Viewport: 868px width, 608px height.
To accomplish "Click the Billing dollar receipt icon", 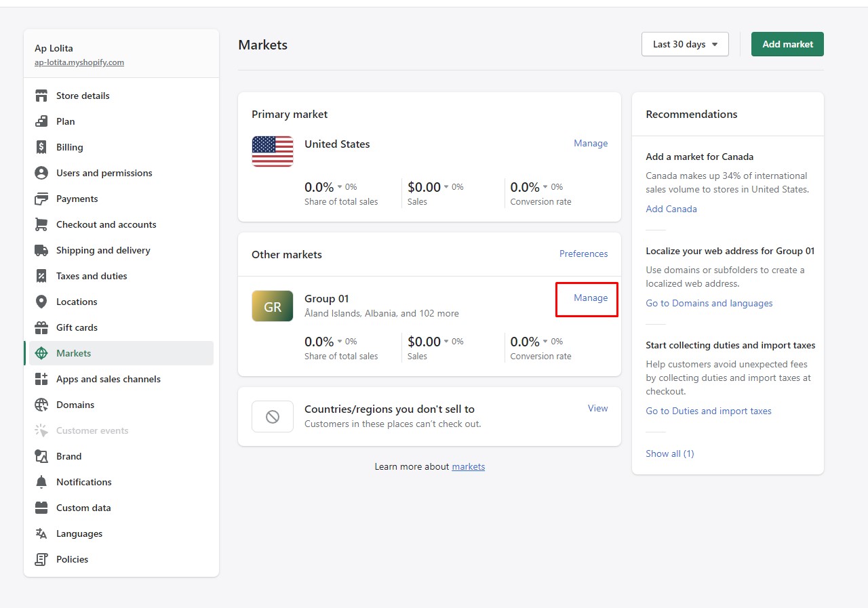I will pos(41,147).
